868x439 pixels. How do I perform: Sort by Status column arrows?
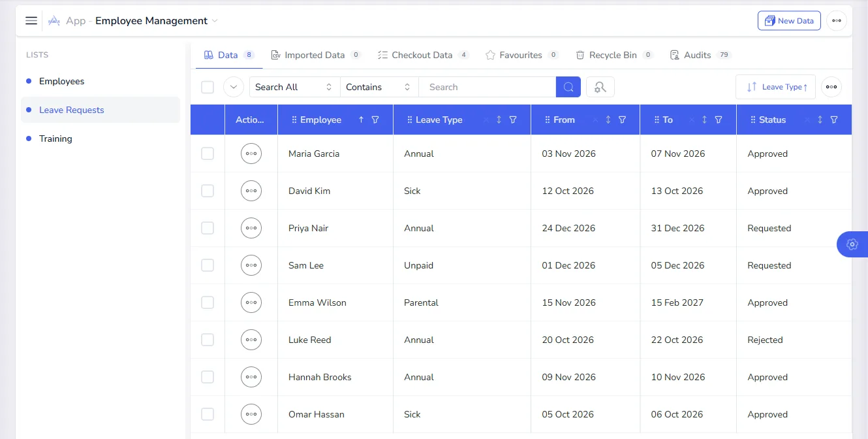coord(820,120)
